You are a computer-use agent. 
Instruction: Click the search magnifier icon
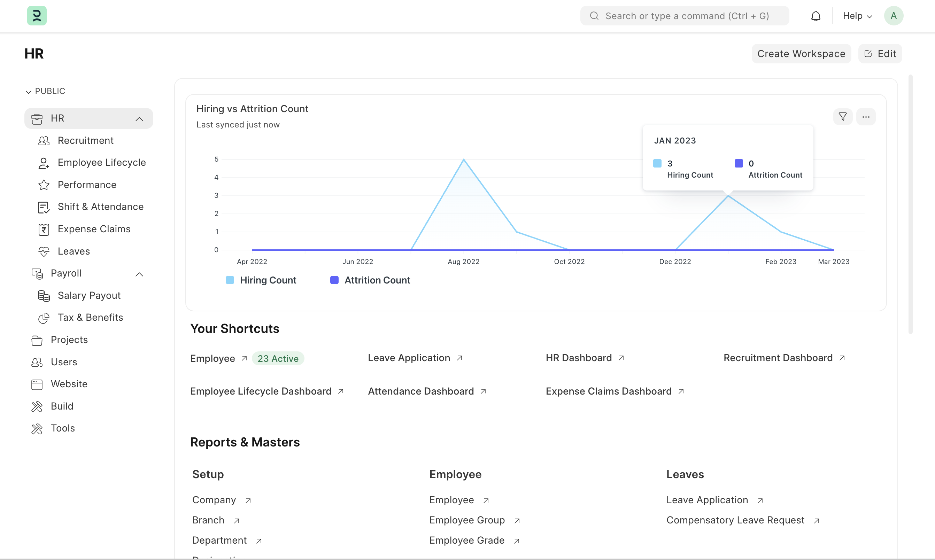(594, 16)
